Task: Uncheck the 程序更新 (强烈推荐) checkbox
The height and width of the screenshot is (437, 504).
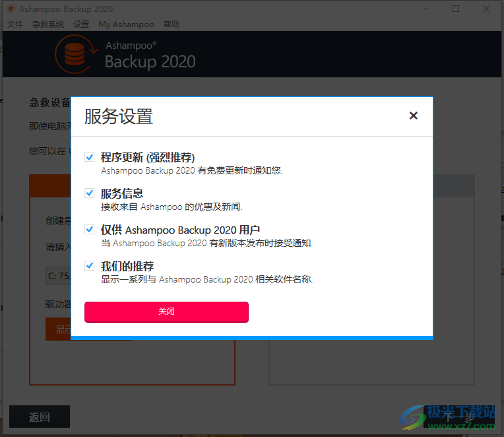Action: click(89, 157)
